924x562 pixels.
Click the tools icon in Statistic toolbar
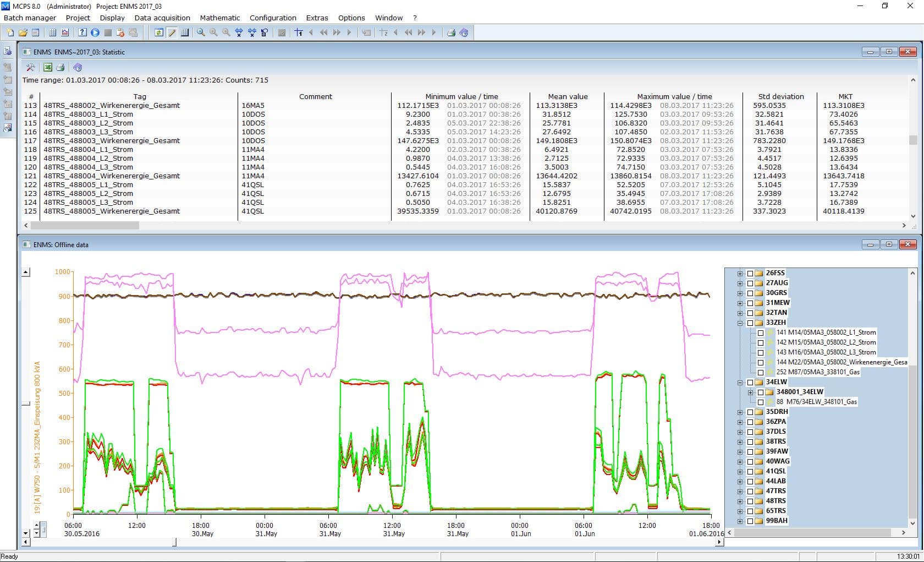[x=30, y=67]
